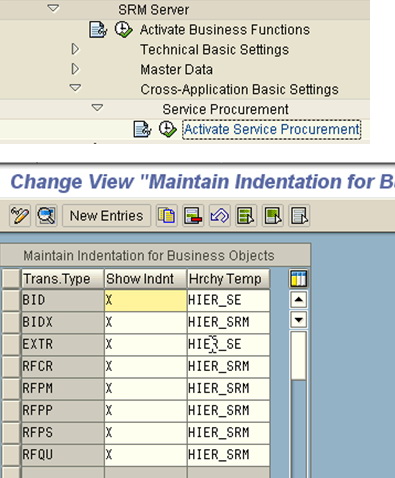395x478 pixels.
Task: Open IMG documentation icon for Activate Business Functions
Action: pyautogui.click(x=98, y=30)
